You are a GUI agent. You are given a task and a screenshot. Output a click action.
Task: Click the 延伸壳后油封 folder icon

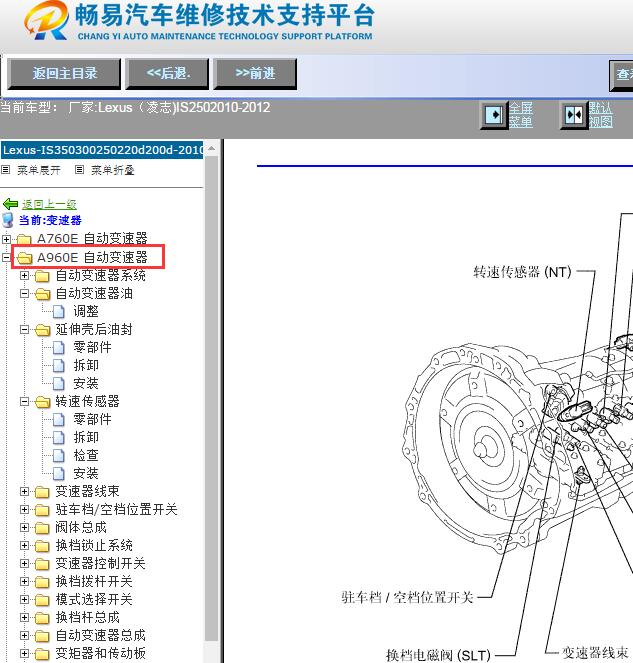click(x=42, y=330)
